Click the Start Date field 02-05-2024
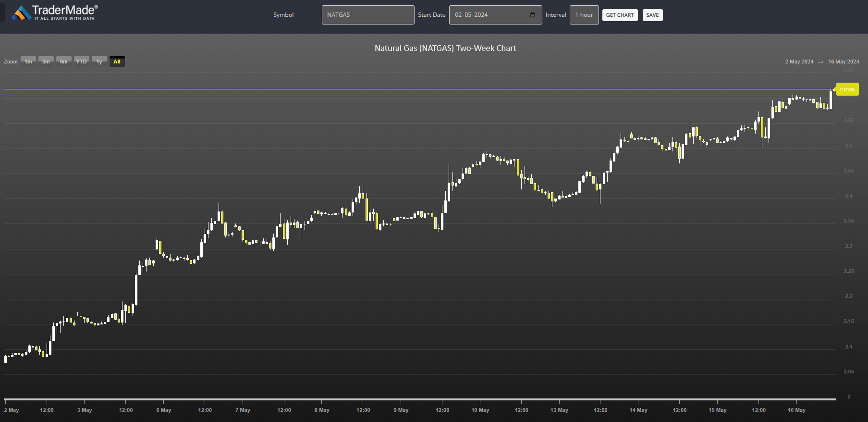 click(x=495, y=15)
